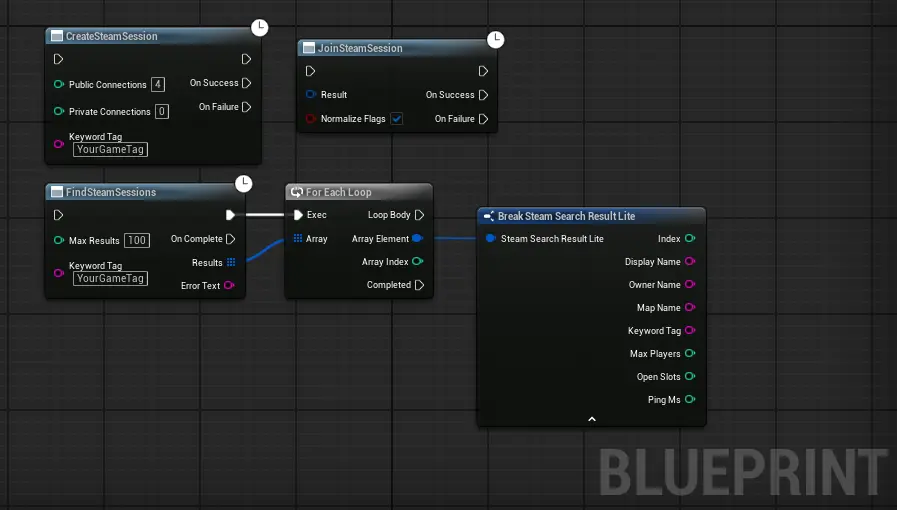Click the Open Slots output pin
Image resolution: width=897 pixels, height=510 pixels.
(690, 377)
